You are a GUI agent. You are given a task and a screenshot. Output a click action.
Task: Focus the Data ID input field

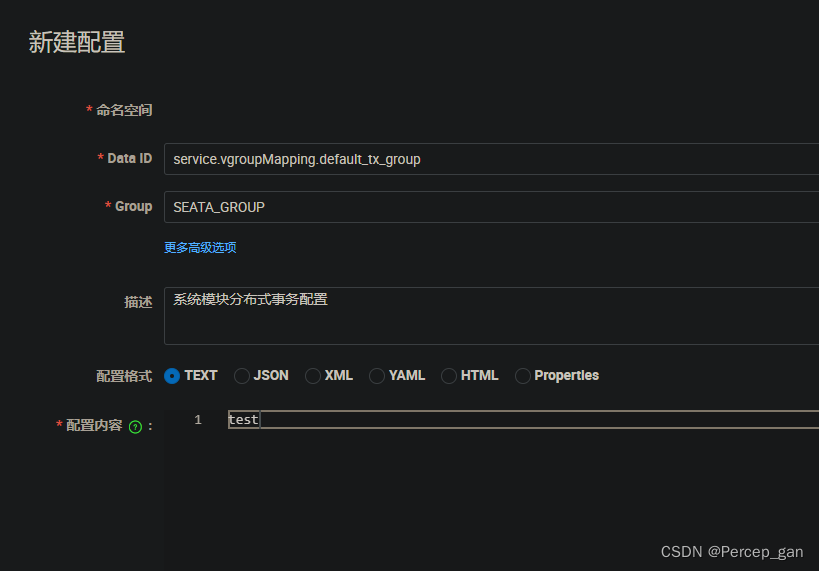(492, 159)
